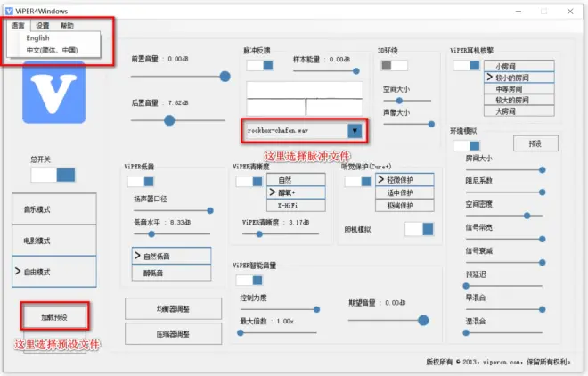Click the 扬声器口径 speaker size slider
The image size is (588, 376).
click(172, 210)
